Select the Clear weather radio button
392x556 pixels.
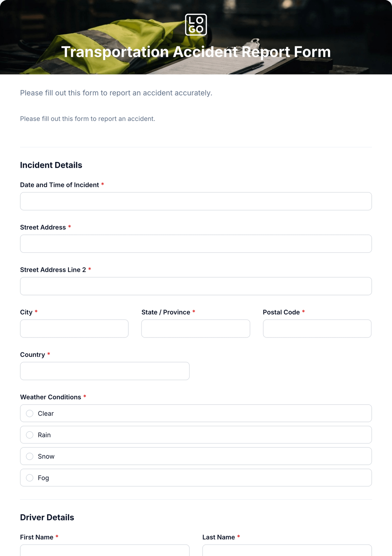click(196, 413)
